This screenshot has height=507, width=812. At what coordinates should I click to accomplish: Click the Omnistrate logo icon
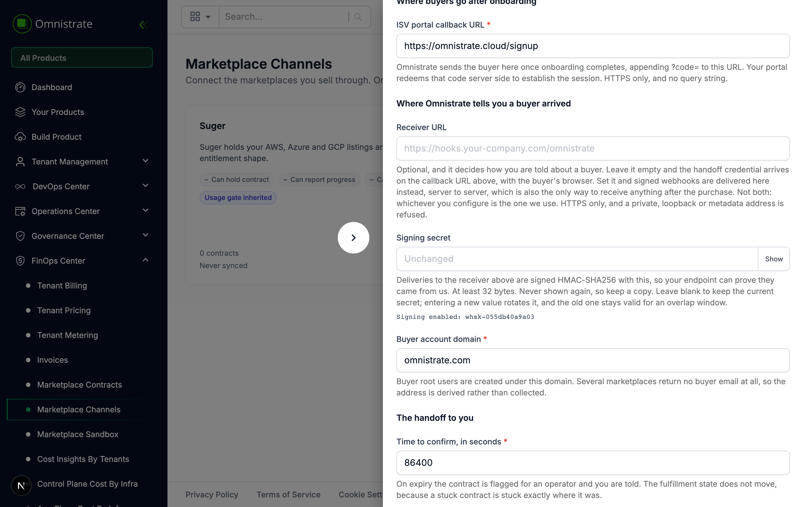pyautogui.click(x=22, y=24)
